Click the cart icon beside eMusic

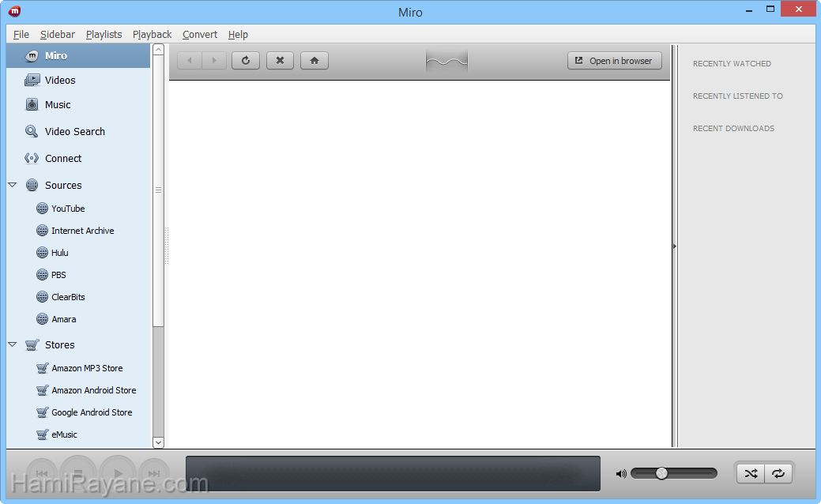click(x=43, y=434)
